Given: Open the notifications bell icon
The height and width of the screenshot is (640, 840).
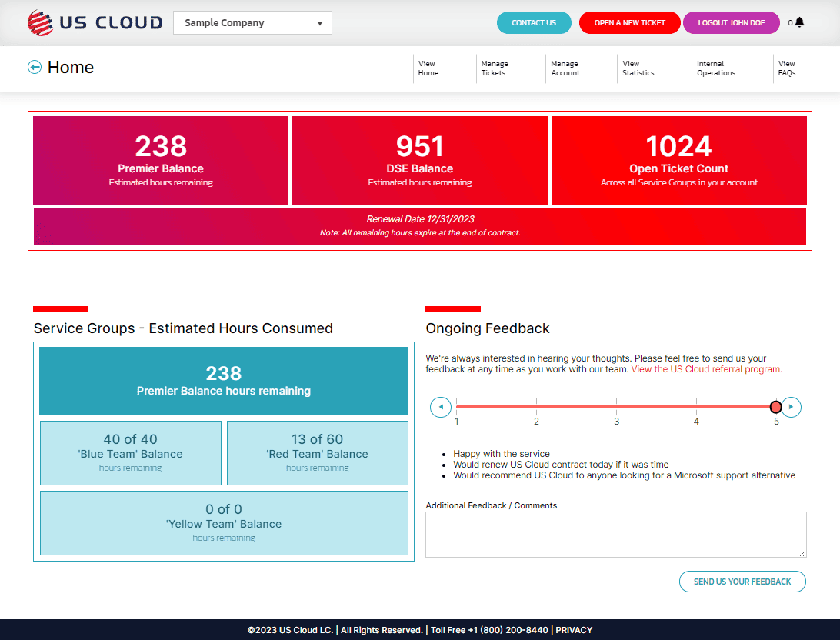Looking at the screenshot, I should coord(799,22).
